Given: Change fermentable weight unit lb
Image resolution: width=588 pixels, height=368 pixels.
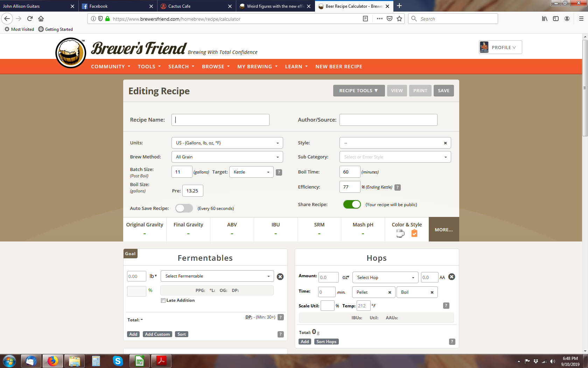Looking at the screenshot, I should click(153, 276).
